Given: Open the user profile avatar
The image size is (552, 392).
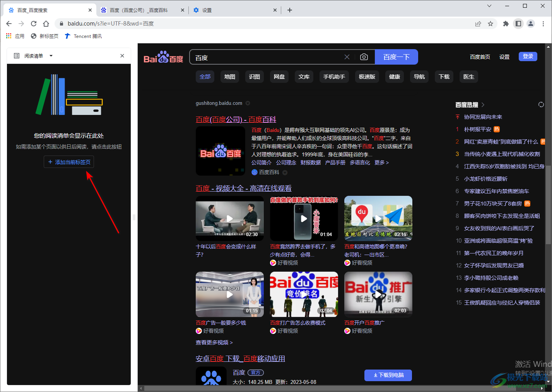Looking at the screenshot, I should pyautogui.click(x=531, y=24).
